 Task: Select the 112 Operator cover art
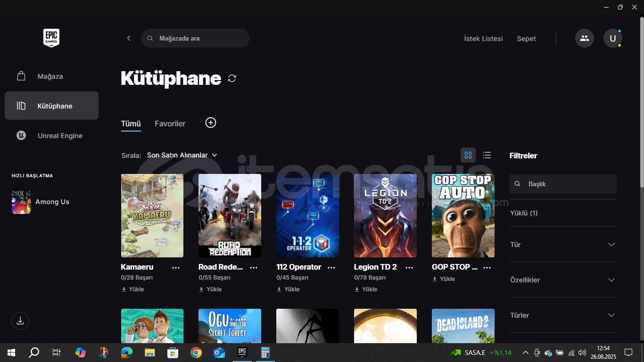(x=307, y=216)
